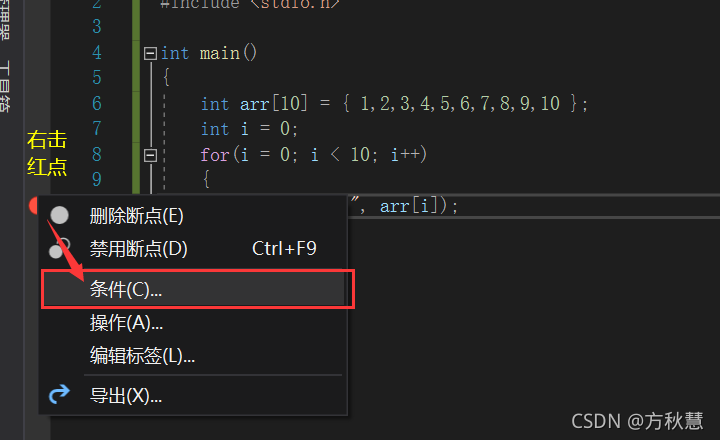The height and width of the screenshot is (440, 720).
Task: Click line number 3 in the gutter
Action: 96,26
